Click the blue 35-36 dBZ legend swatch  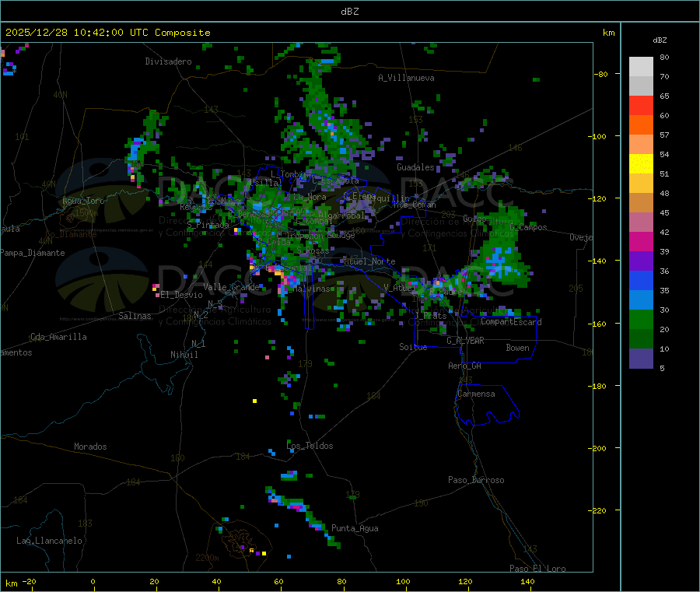click(x=641, y=280)
